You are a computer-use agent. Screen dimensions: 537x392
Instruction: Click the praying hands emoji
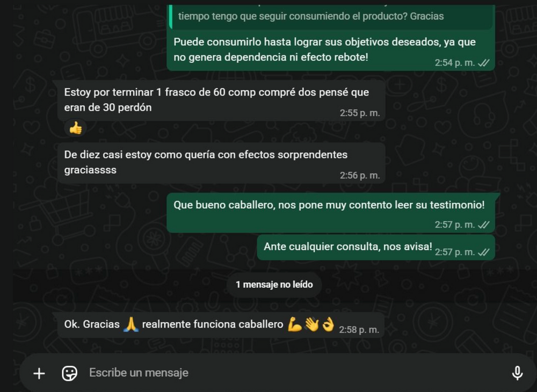tap(131, 324)
